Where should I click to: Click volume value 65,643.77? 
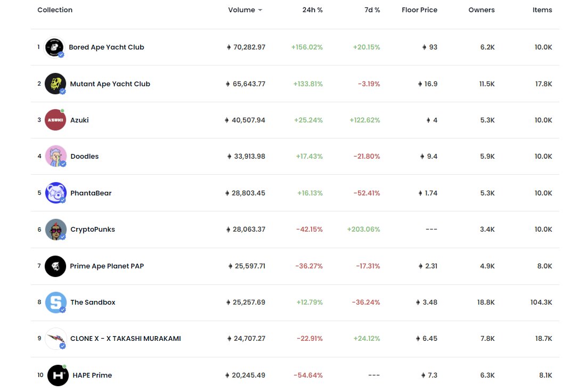pyautogui.click(x=249, y=84)
